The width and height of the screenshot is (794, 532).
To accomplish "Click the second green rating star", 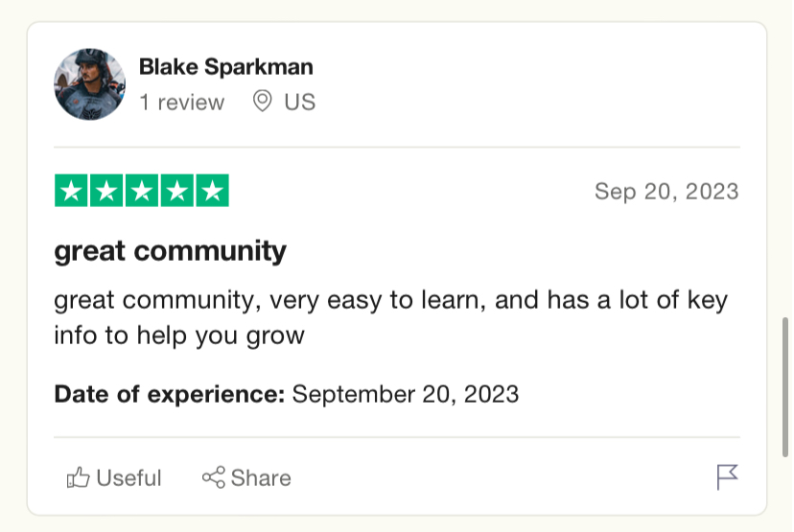I will 106,191.
